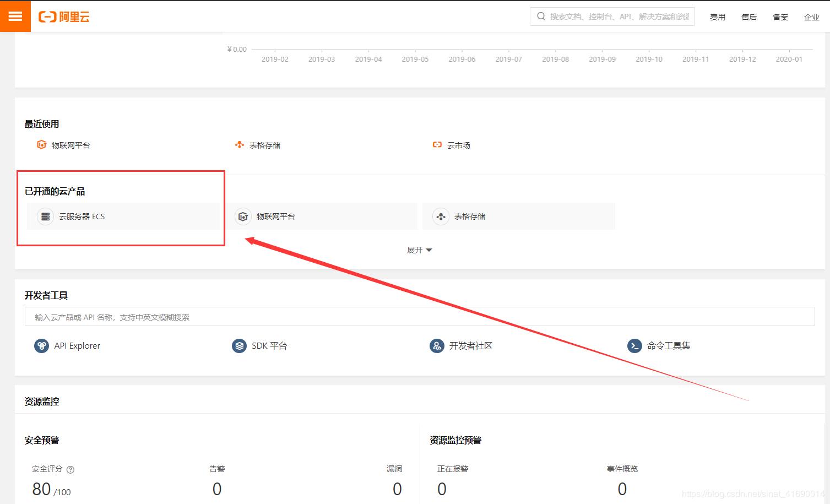
Task: Click the 开发者社区 icon
Action: (437, 346)
